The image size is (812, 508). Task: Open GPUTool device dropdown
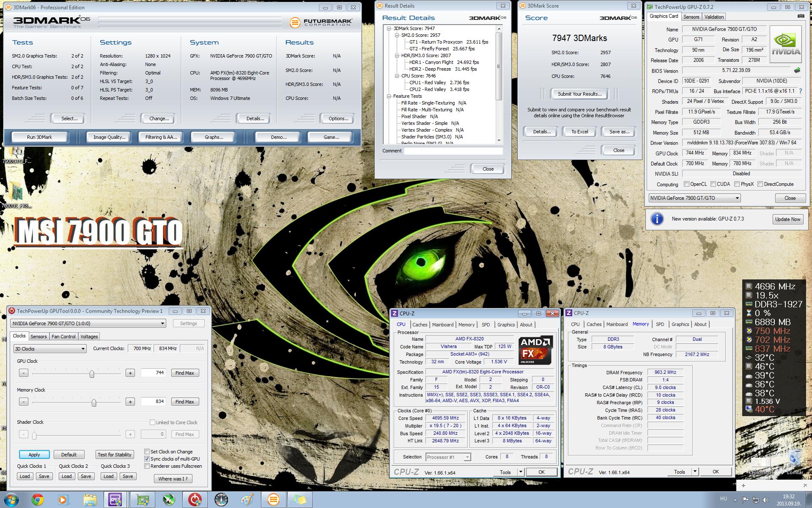pyautogui.click(x=88, y=323)
